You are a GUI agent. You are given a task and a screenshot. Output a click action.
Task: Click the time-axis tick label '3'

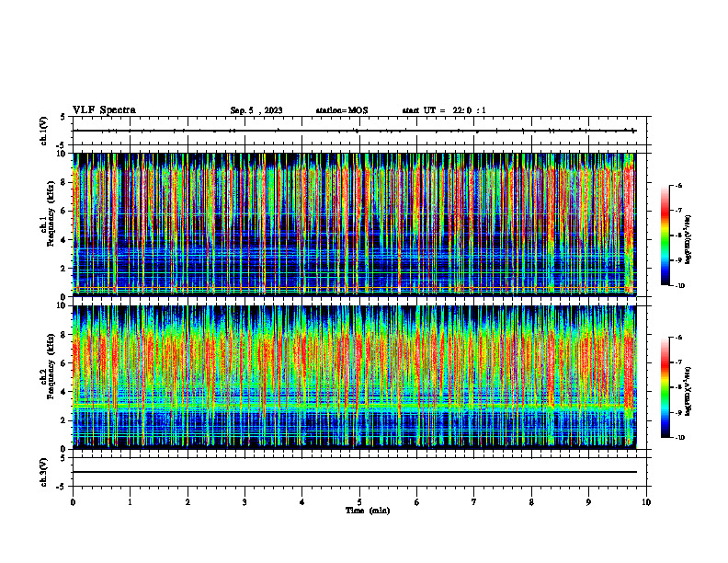tap(245, 502)
